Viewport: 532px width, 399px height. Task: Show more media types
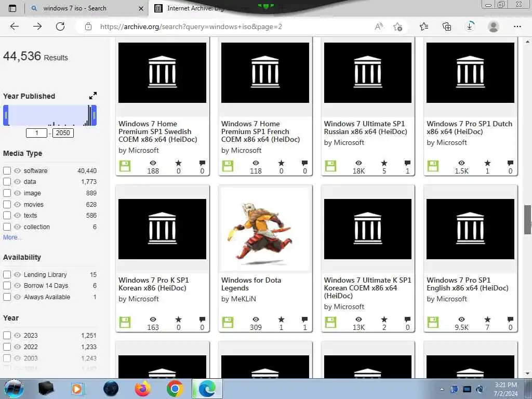[x=12, y=237]
